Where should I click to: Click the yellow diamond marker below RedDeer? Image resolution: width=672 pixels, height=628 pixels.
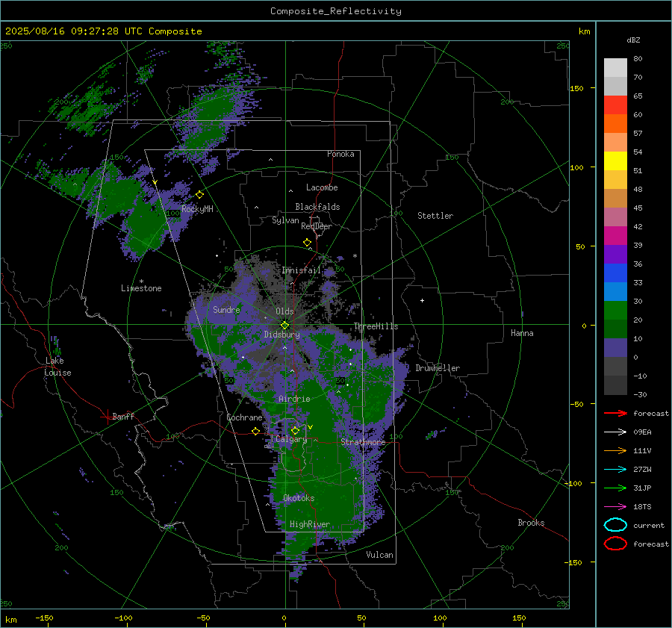[308, 243]
